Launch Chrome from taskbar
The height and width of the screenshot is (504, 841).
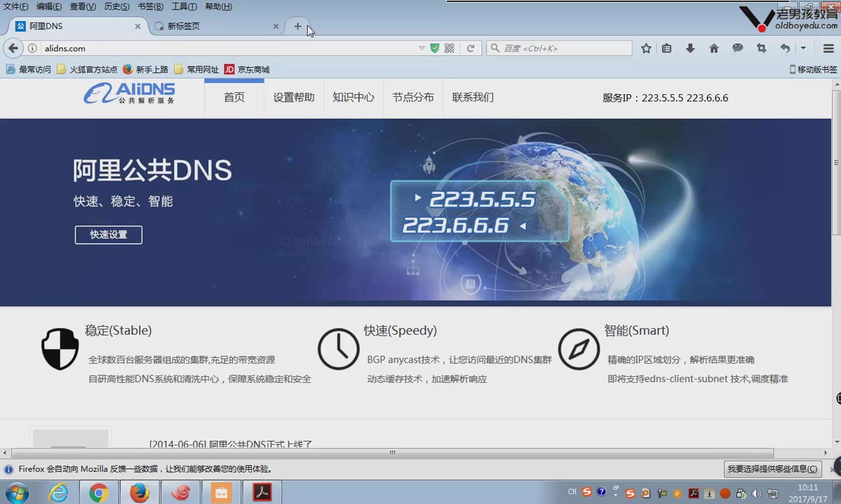[98, 493]
